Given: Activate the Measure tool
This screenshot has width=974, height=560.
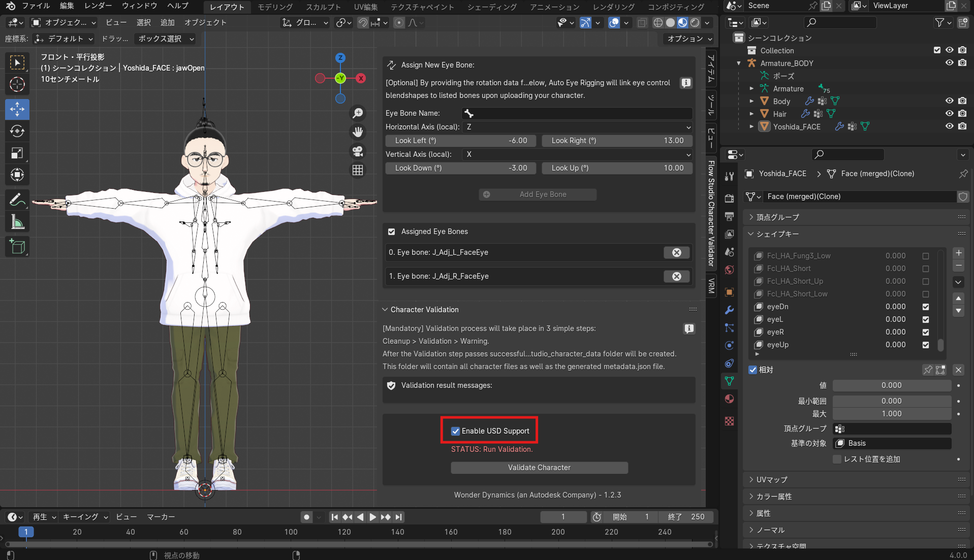Looking at the screenshot, I should 17,222.
